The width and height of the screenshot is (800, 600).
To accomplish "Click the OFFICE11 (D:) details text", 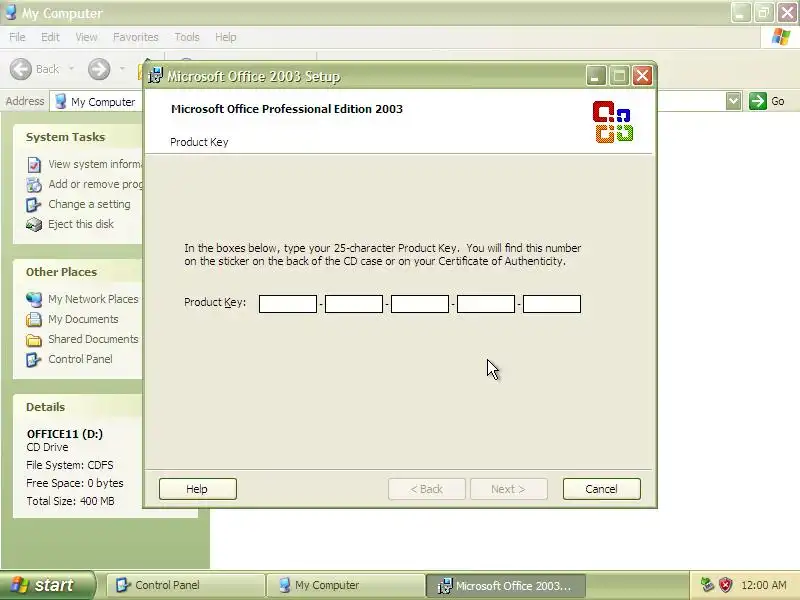I will point(65,434).
